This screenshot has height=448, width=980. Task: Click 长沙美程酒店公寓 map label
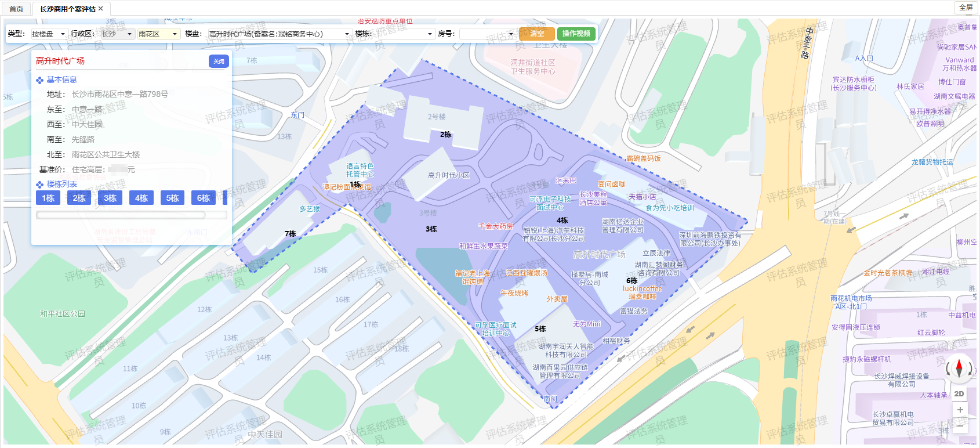pos(593,198)
